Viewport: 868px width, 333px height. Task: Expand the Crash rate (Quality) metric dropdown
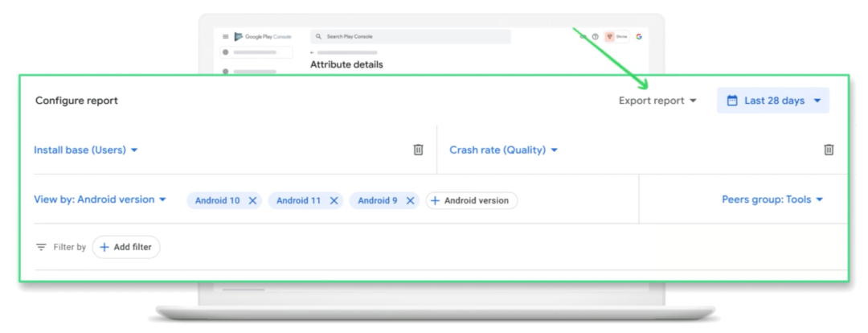(x=504, y=150)
